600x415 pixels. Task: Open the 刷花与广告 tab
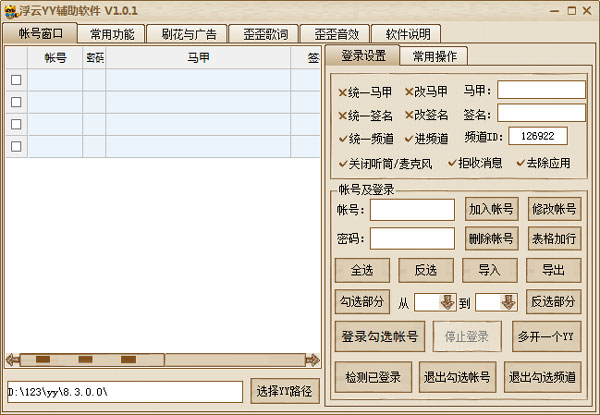point(189,34)
